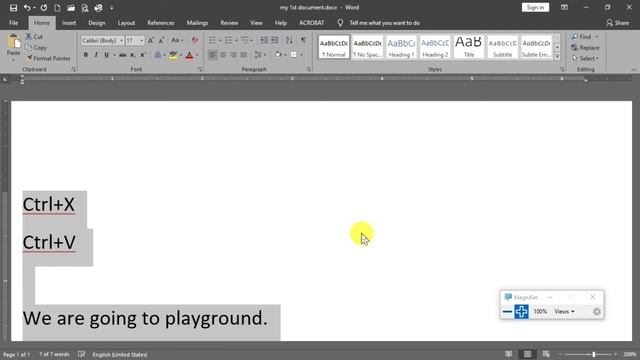Toggle strikethrough formatting

click(122, 55)
